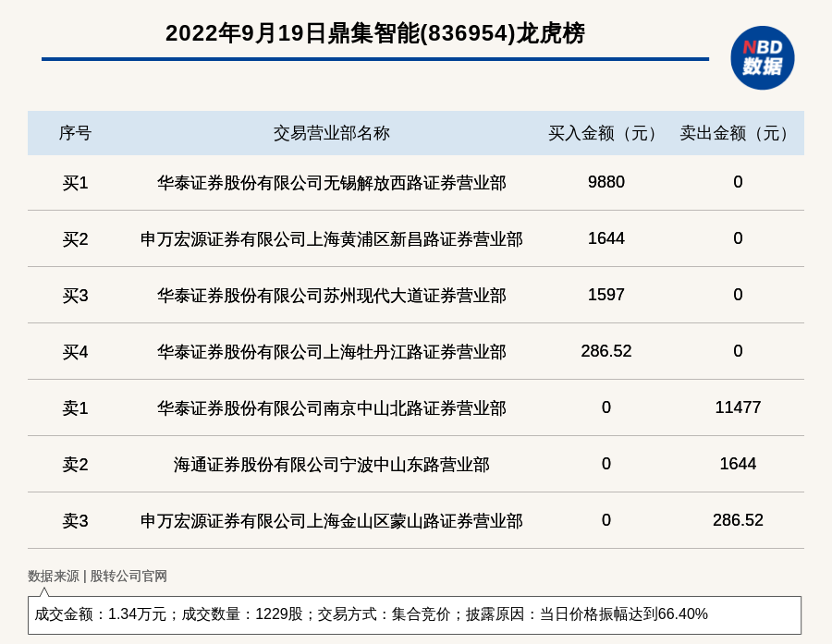Select row label 买1
Screen dimensions: 832x644
pos(75,183)
